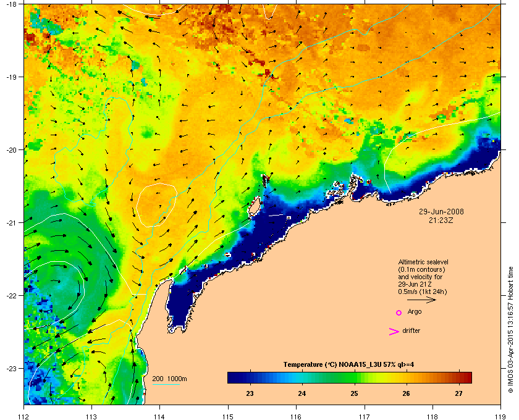The height and width of the screenshot is (420, 519).
Task: Click the closed white sea-level contour near 114E
Action: pyautogui.click(x=156, y=205)
